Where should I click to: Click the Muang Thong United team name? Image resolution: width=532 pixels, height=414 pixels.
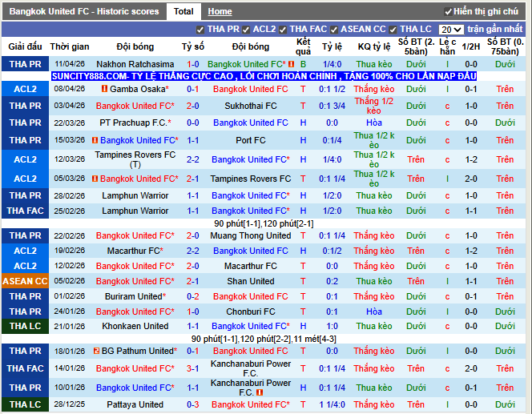(x=250, y=235)
